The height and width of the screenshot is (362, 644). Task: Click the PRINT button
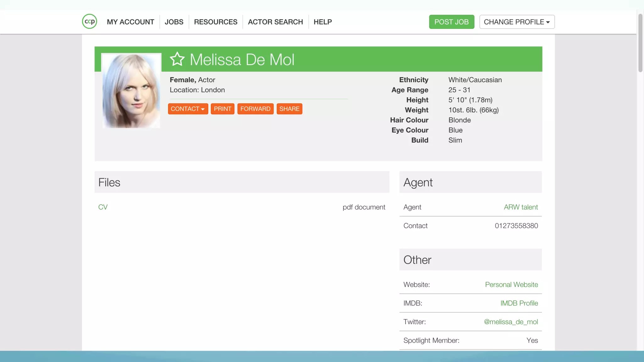[222, 109]
